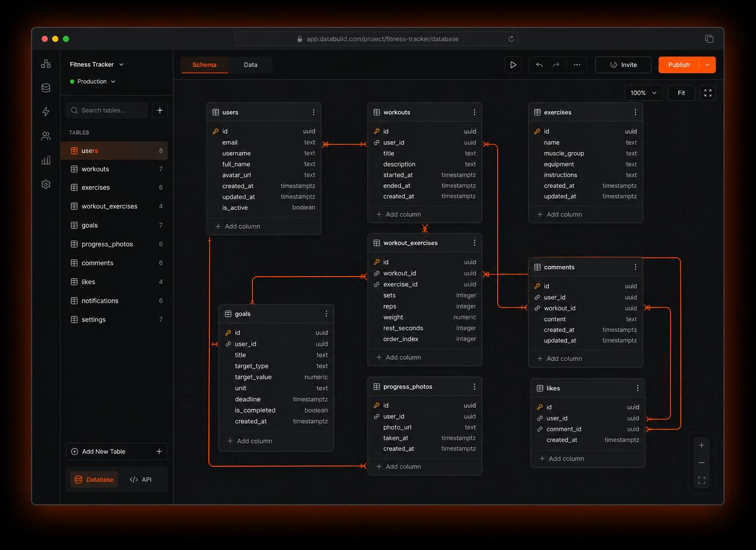The width and height of the screenshot is (756, 550).
Task: Open the Publish options dropdown arrow
Action: [708, 65]
